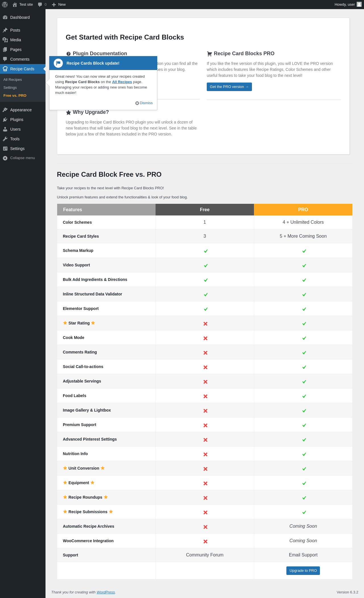The image size is (364, 598).
Task: Follow the All Recipes link in notice
Action: [x=122, y=82]
